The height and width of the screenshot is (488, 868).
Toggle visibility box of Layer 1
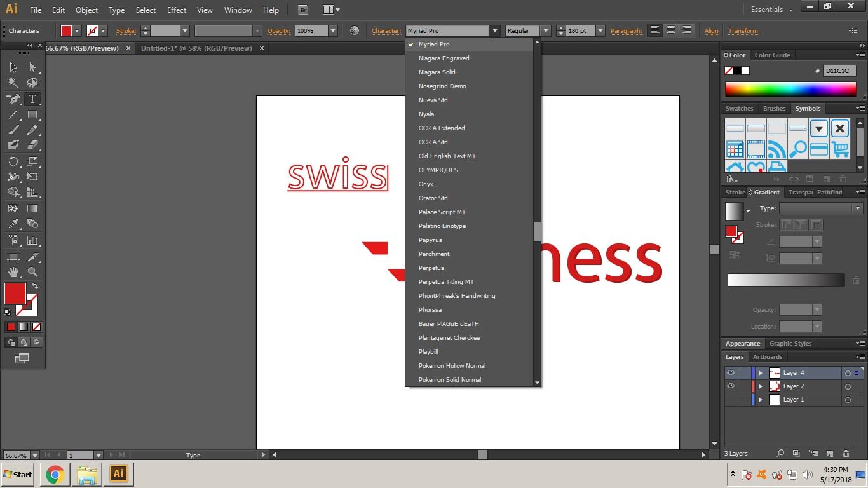731,400
